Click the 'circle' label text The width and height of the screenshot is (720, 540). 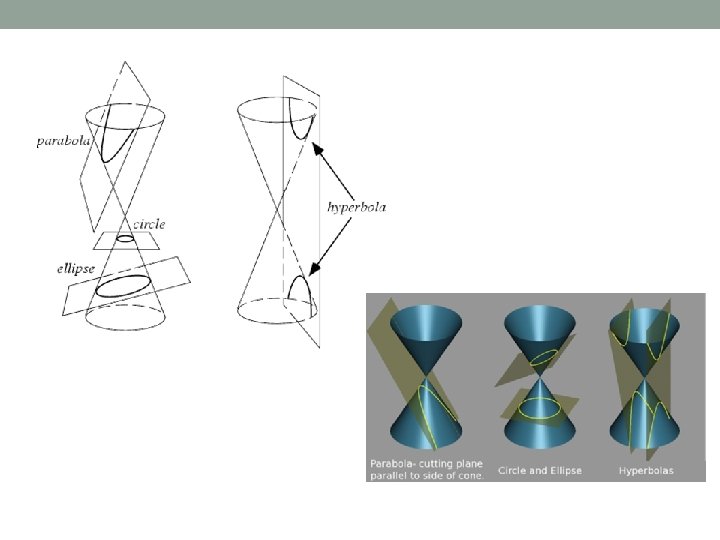click(149, 224)
